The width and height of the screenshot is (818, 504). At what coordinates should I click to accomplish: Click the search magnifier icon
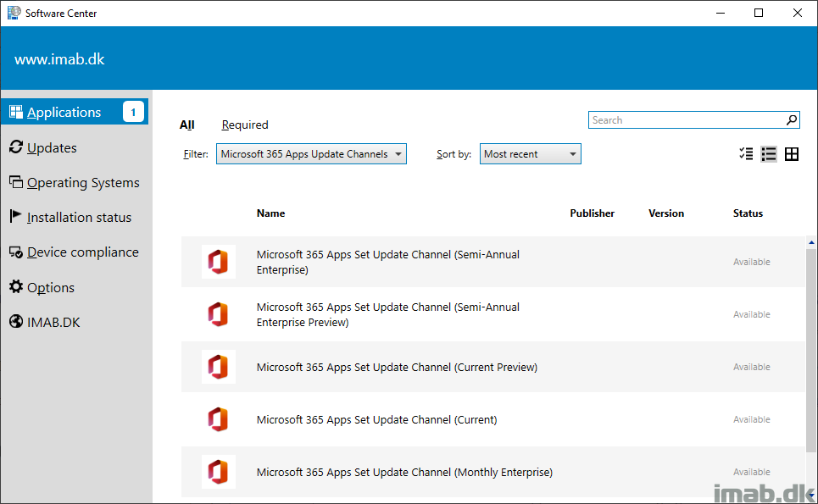(x=792, y=120)
